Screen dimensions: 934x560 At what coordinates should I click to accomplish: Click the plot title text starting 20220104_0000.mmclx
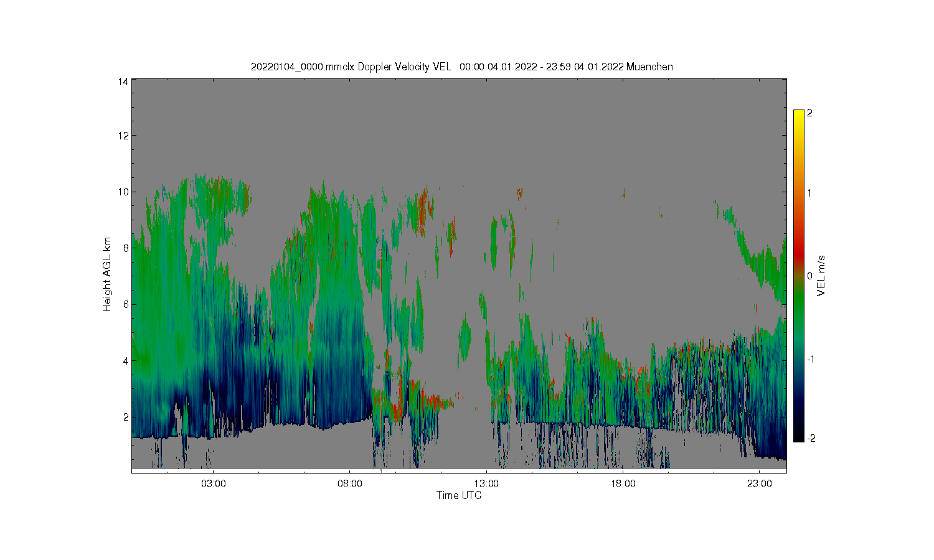click(x=461, y=67)
